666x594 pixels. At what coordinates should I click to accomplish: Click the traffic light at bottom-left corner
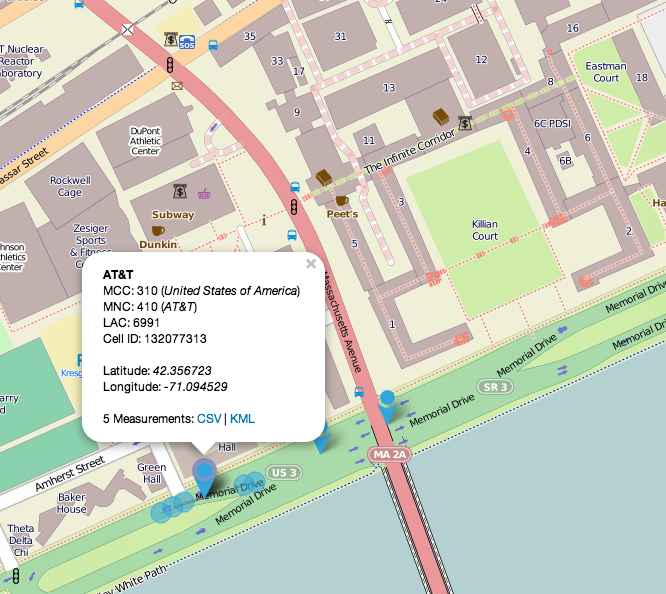click(16, 576)
